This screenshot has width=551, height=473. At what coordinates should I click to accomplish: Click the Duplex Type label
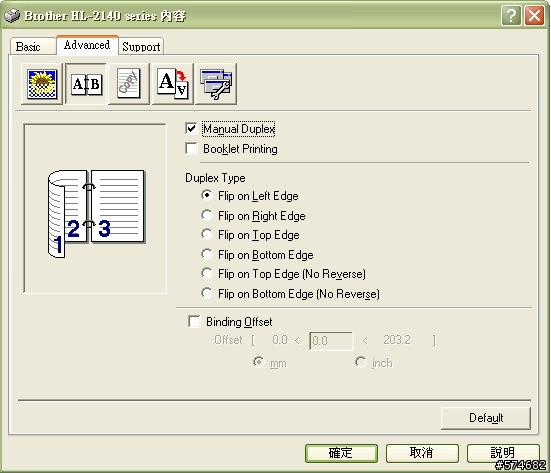tap(215, 178)
